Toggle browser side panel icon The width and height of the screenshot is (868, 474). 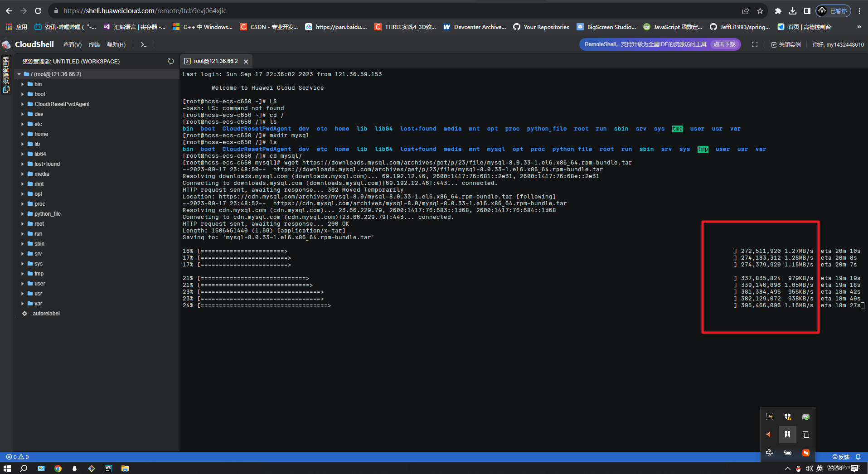coord(807,11)
